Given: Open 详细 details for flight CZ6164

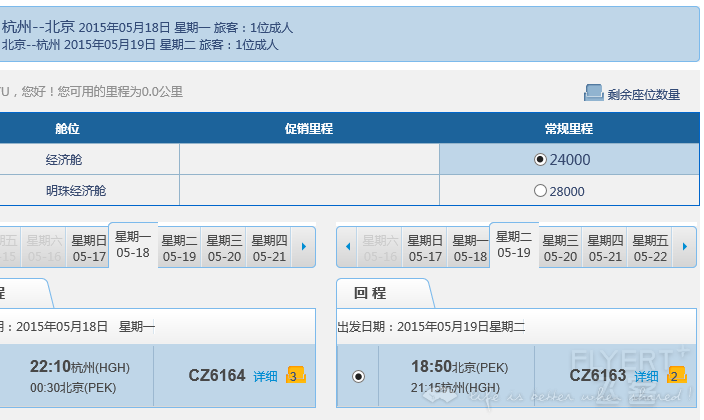Looking at the screenshot, I should (265, 376).
